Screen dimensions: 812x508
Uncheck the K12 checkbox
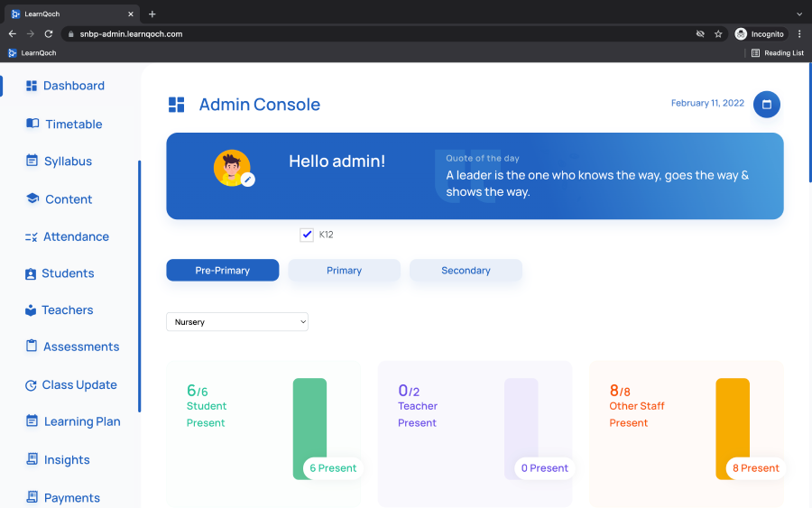point(307,235)
